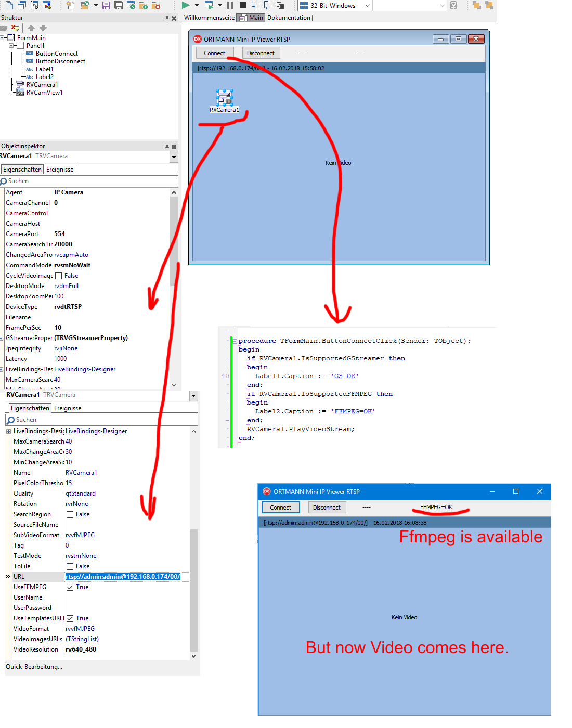572x728 pixels.
Task: Toggle the CycleVideoImage False checkbox
Action: (59, 276)
